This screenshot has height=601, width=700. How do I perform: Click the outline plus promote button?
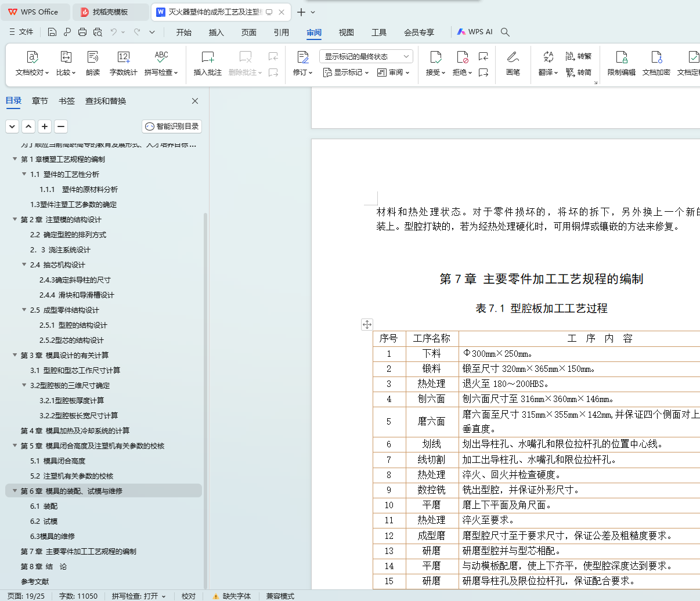coord(45,126)
